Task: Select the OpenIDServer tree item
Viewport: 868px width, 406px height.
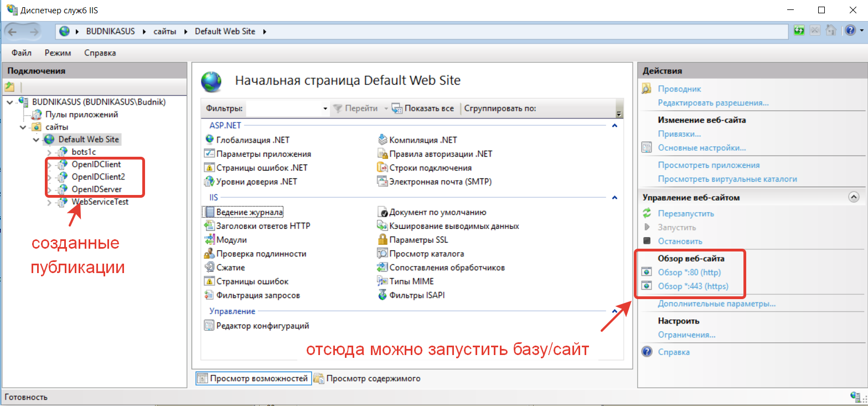Action: point(96,190)
